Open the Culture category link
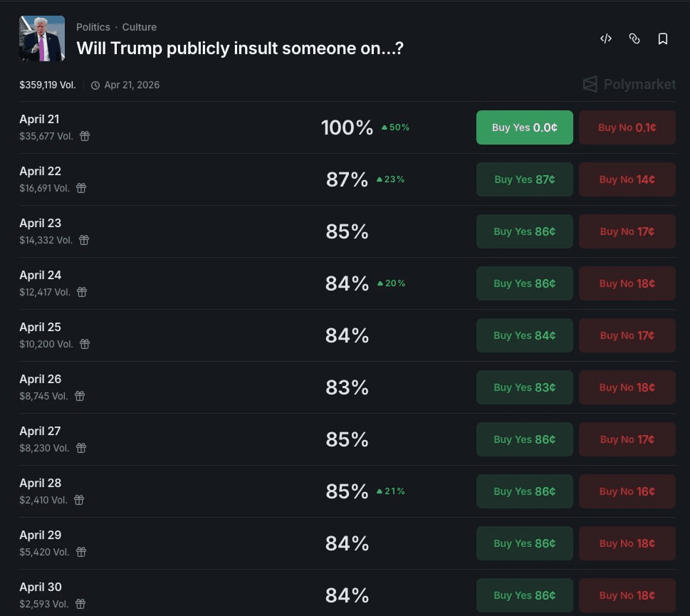 [x=140, y=27]
